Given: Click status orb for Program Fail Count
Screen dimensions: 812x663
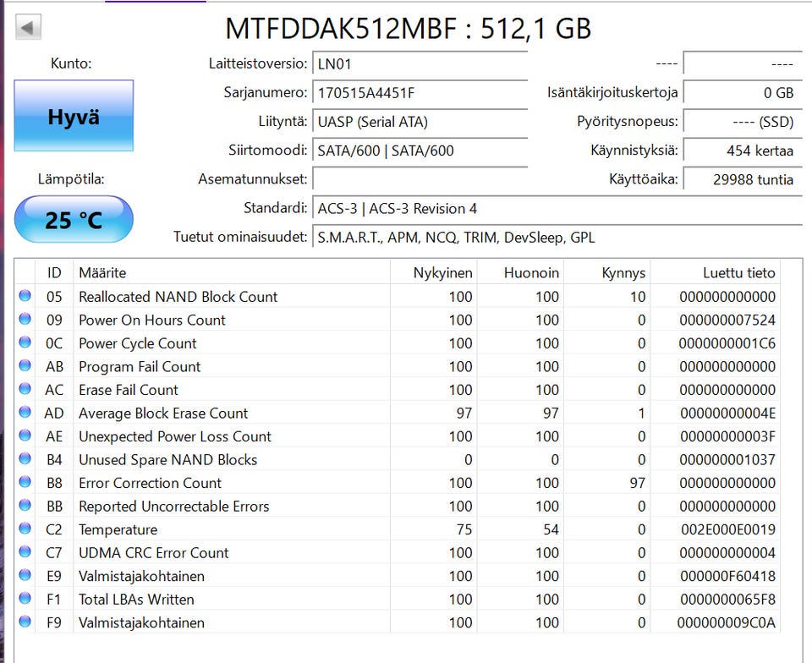Looking at the screenshot, I should pyautogui.click(x=25, y=366).
